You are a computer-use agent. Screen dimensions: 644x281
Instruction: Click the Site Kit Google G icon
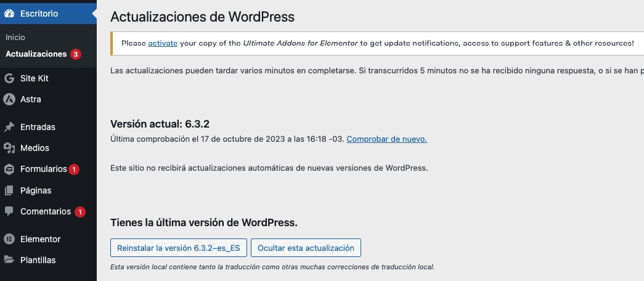(9, 78)
